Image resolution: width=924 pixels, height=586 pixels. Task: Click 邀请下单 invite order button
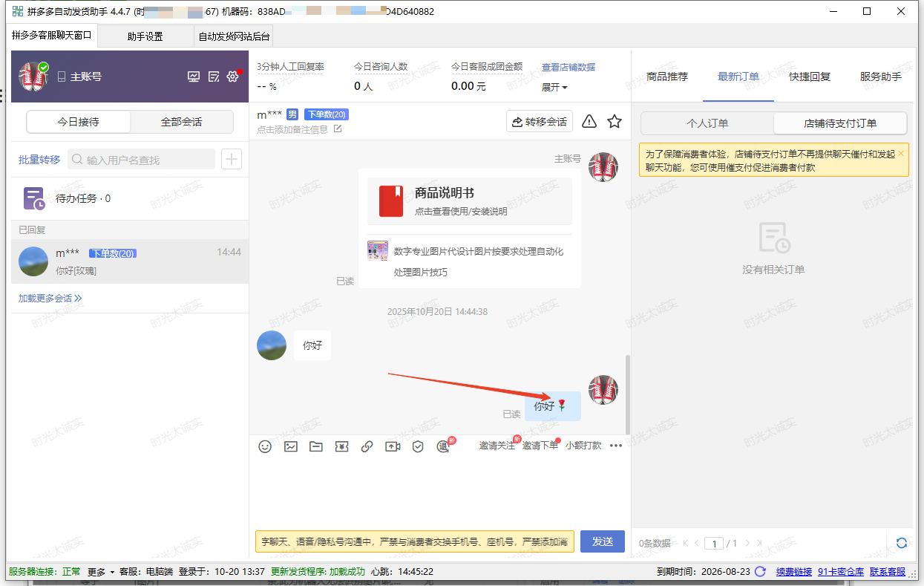[x=540, y=446]
